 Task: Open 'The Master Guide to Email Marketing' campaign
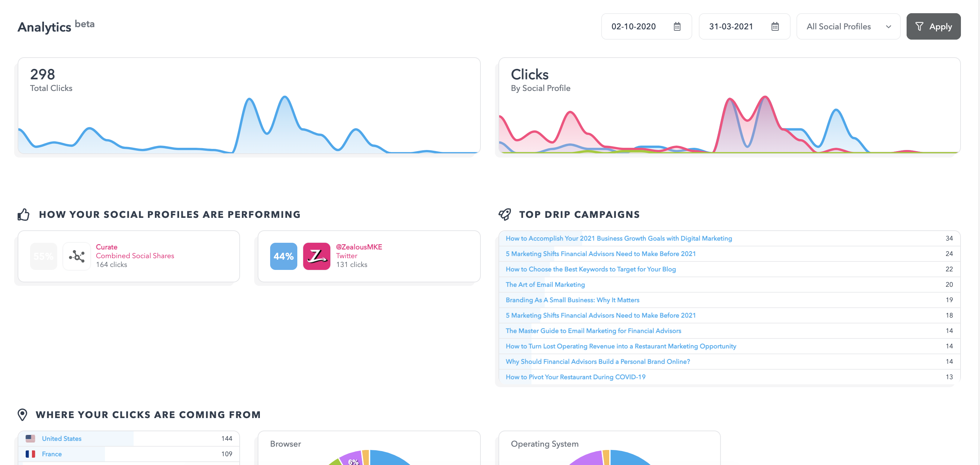point(593,331)
